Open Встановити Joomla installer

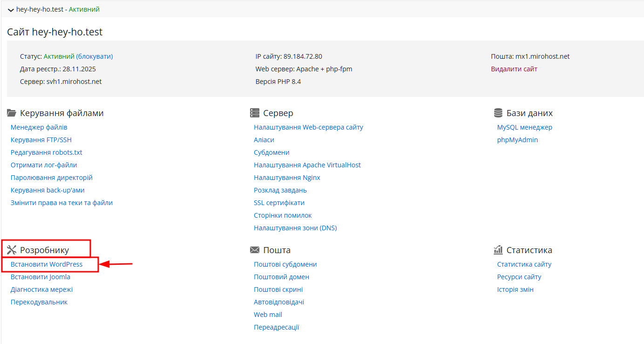pos(41,276)
